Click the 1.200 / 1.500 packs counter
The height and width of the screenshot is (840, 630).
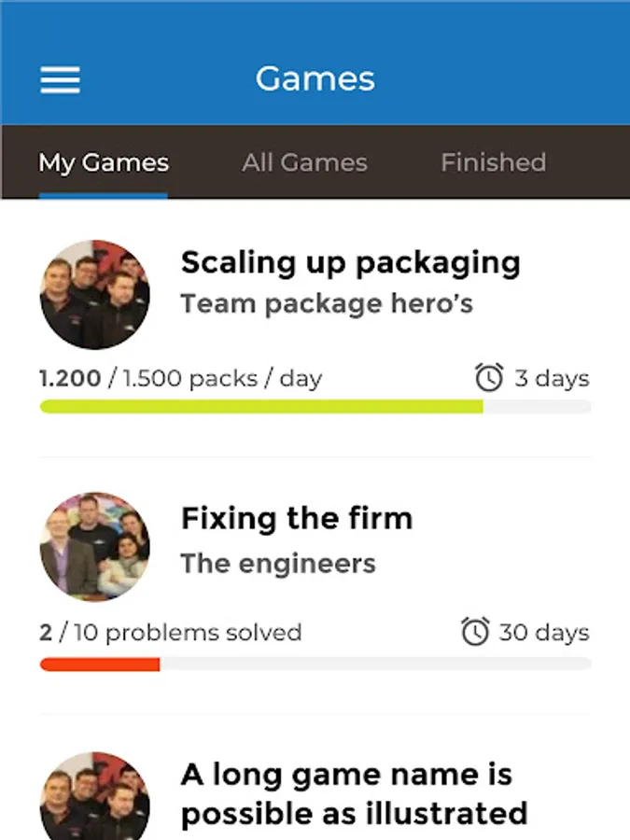pyautogui.click(x=180, y=379)
